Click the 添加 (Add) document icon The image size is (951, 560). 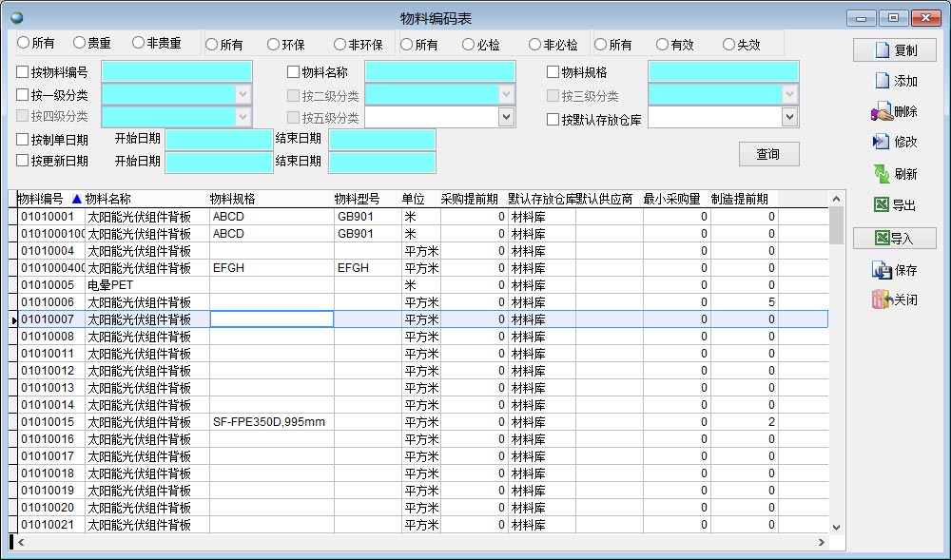[882, 82]
